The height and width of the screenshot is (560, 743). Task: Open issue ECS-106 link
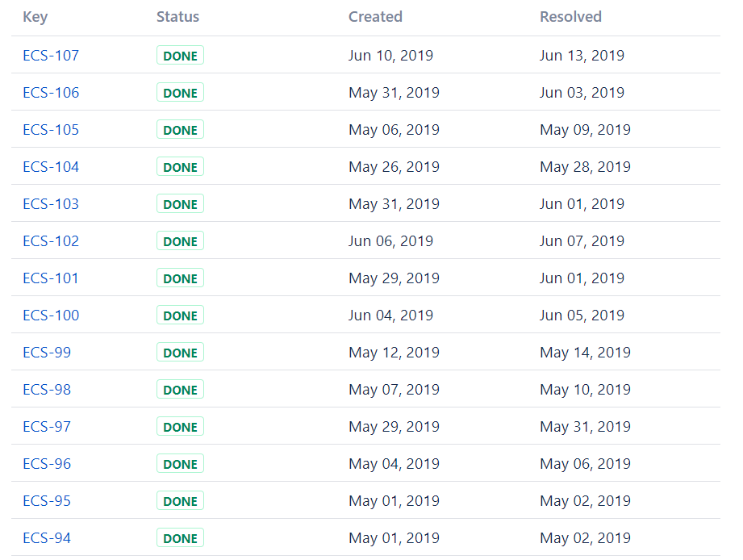click(x=51, y=93)
